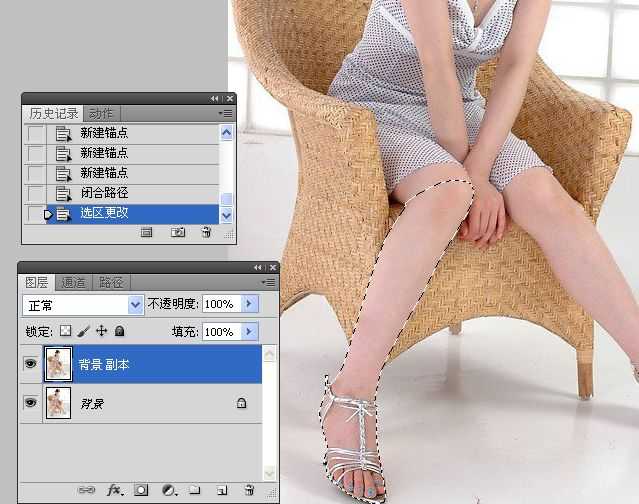Screen dimensions: 639x504
Task: Click the lock icon on 背景 layer
Action: 241,403
